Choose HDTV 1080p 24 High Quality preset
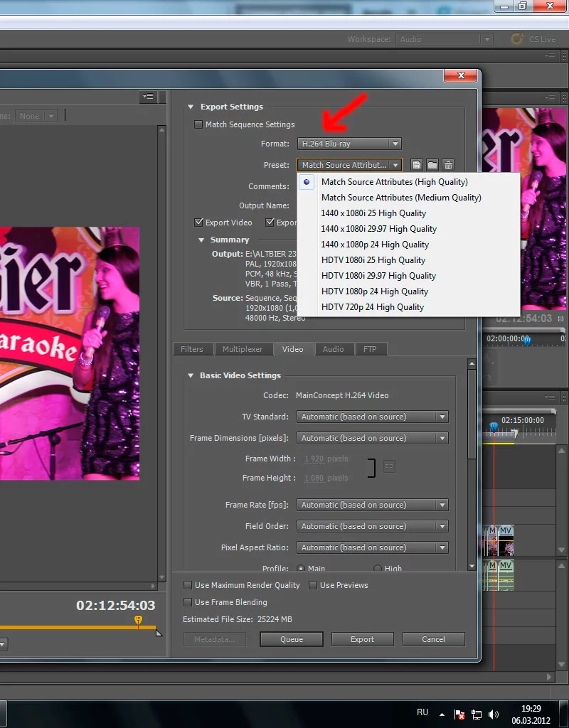569x728 pixels. click(374, 291)
